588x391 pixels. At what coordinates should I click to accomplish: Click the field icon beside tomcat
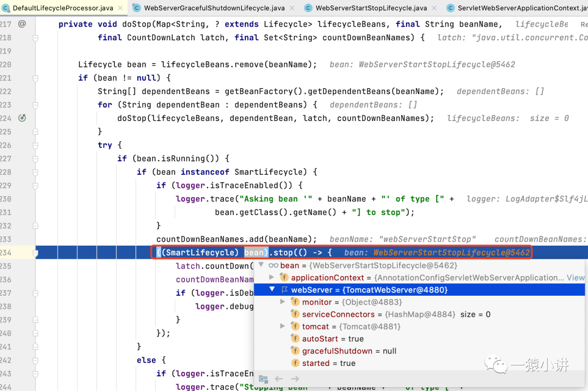pos(295,326)
